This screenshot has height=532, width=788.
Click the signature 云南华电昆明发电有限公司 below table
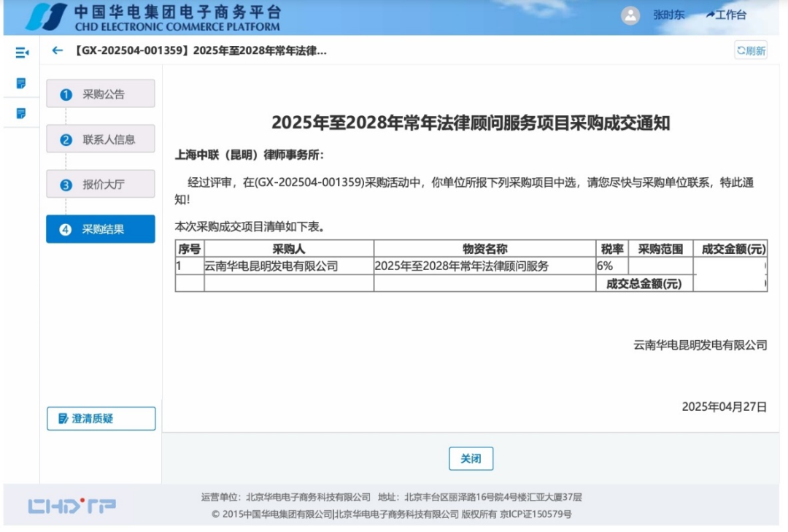click(700, 345)
